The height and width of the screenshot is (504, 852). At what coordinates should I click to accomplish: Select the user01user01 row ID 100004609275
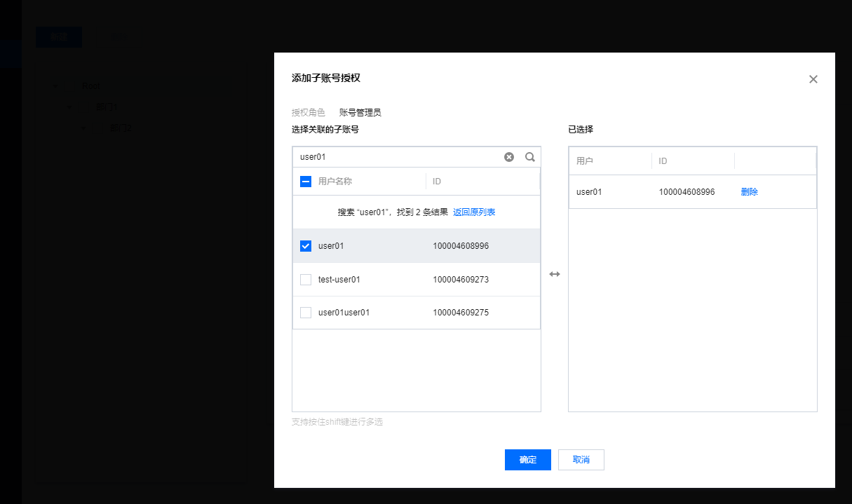coord(461,313)
